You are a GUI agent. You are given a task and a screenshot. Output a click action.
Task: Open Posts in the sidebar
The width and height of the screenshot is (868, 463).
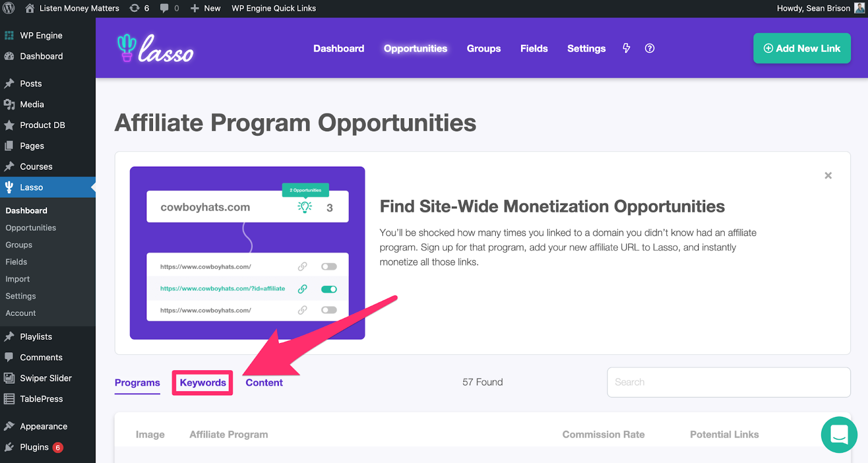click(31, 84)
